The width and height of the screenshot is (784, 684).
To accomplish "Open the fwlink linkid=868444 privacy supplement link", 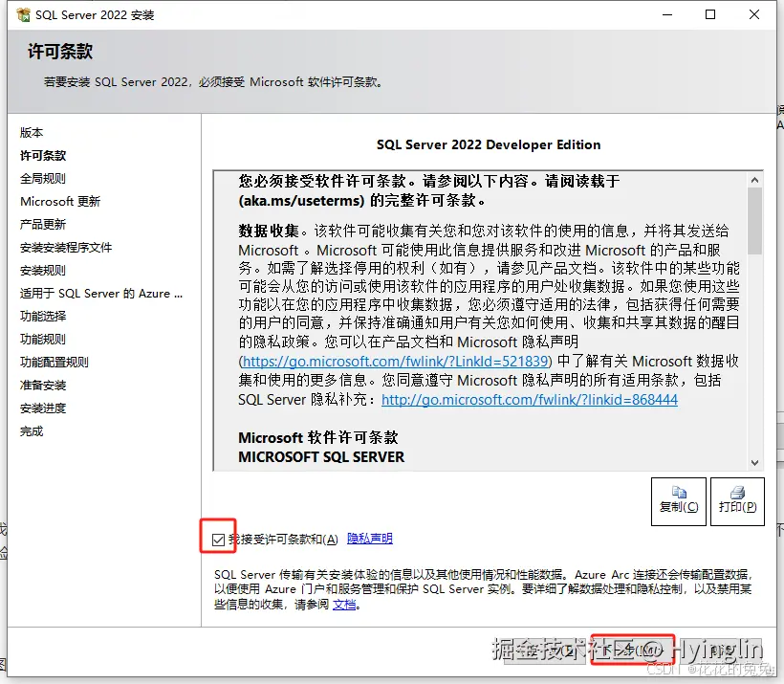I will [530, 400].
